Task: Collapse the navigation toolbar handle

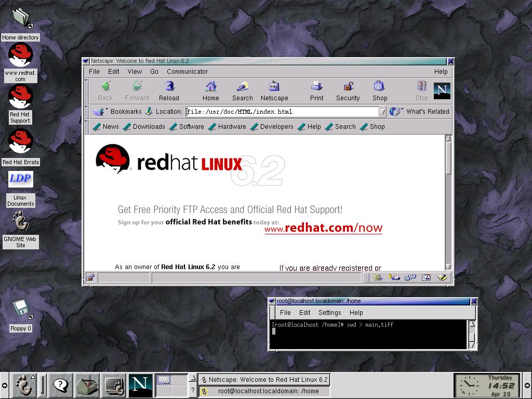Action: tap(86, 91)
